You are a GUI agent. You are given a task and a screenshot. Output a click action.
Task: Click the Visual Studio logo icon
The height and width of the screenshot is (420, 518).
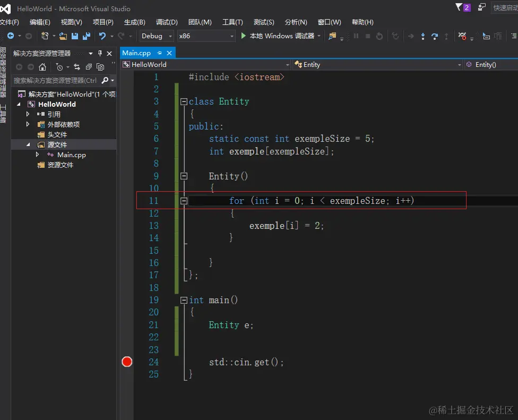[x=5, y=8]
